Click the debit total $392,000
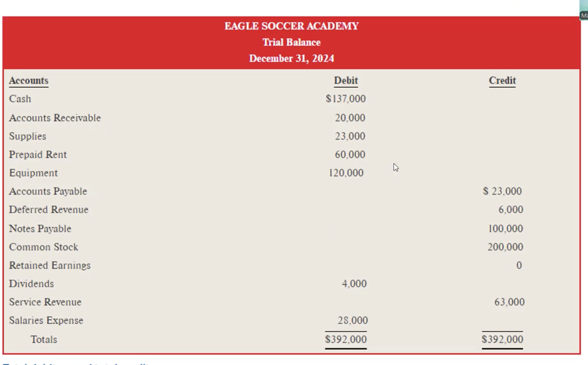This screenshot has width=588, height=365. coord(346,340)
